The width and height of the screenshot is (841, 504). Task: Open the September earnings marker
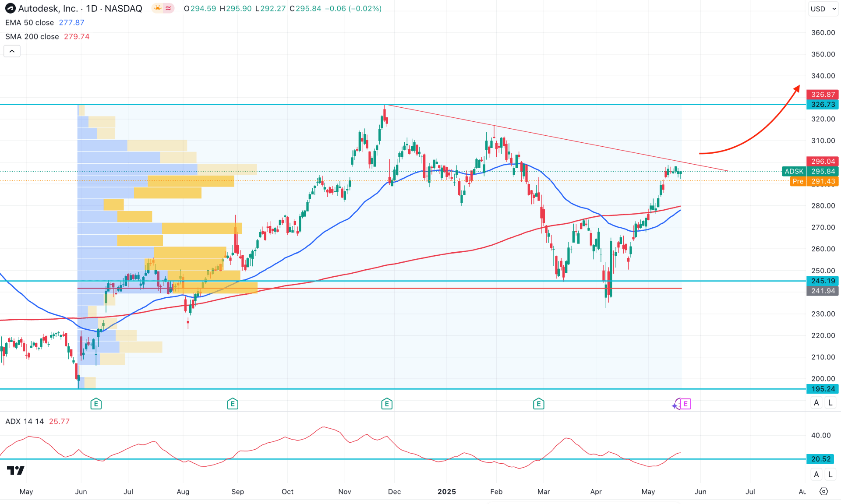pyautogui.click(x=233, y=404)
